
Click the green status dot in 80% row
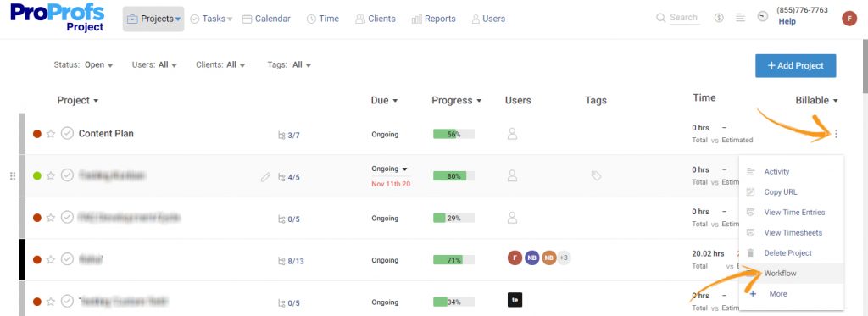pos(37,175)
